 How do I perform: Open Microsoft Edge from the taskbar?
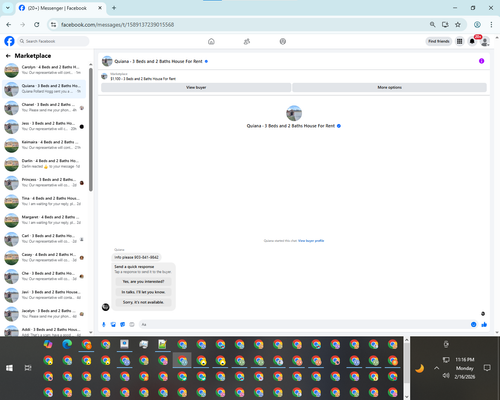67,344
